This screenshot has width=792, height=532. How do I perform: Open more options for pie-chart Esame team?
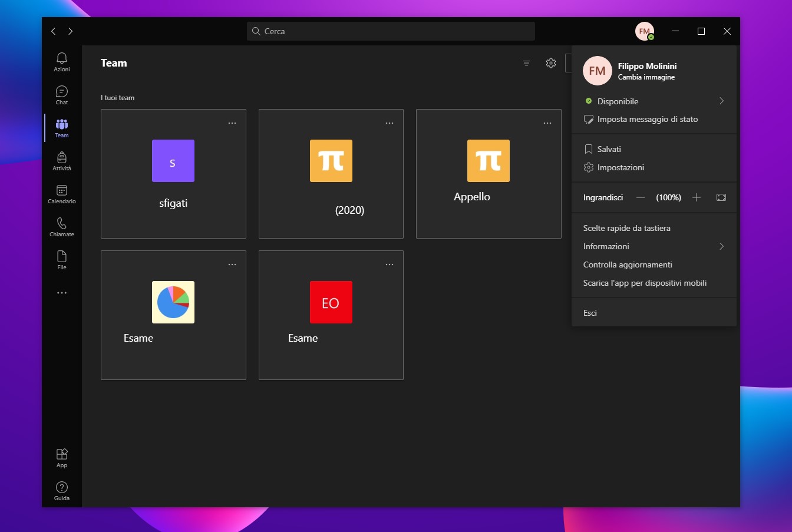[232, 265]
